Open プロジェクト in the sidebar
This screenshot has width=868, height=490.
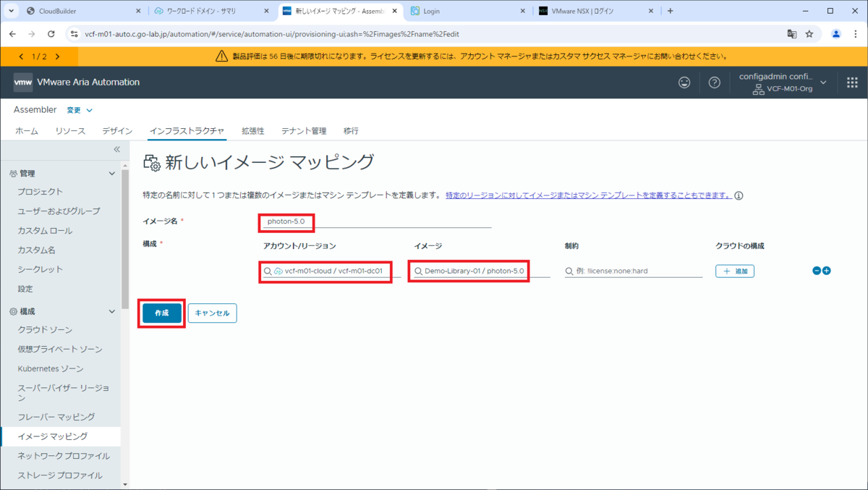point(41,192)
